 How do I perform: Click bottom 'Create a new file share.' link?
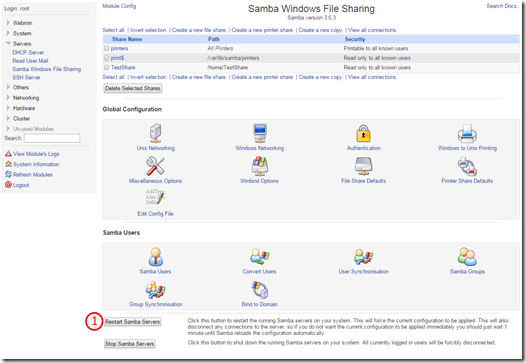(x=199, y=77)
